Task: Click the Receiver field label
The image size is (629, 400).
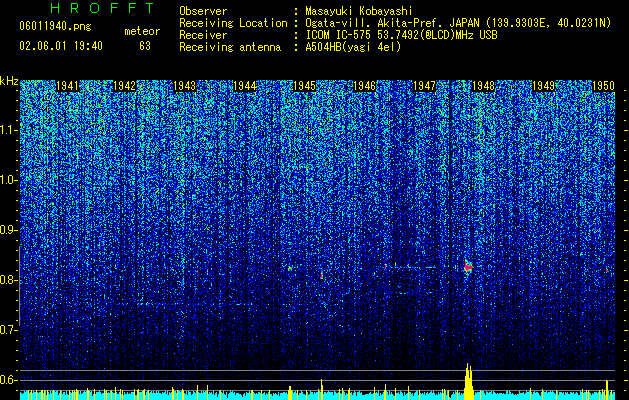Action: 203,35
